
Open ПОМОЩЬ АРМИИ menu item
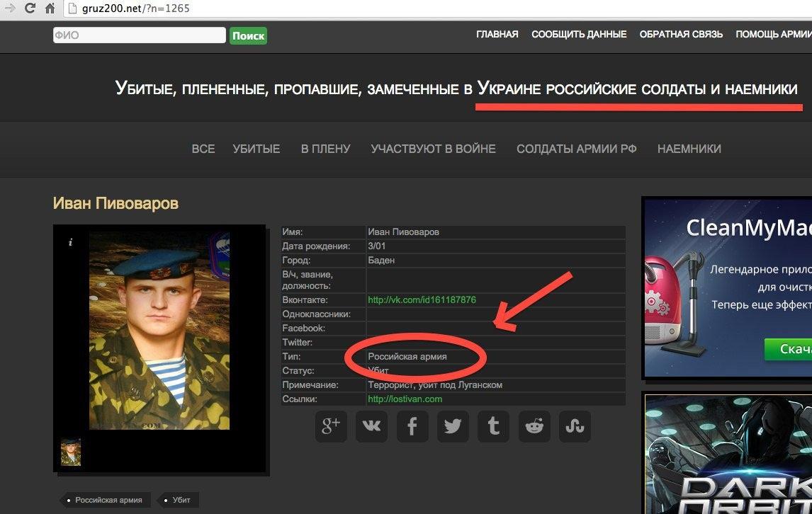pos(774,35)
